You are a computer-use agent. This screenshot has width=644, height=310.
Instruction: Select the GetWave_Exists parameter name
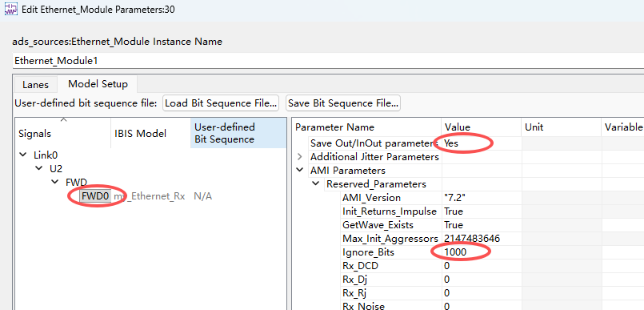pos(378,225)
